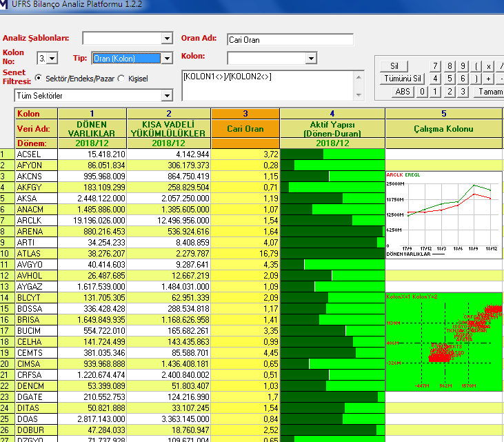The image size is (504, 442).
Task: Click the ARCLK row label
Action: pyautogui.click(x=37, y=221)
